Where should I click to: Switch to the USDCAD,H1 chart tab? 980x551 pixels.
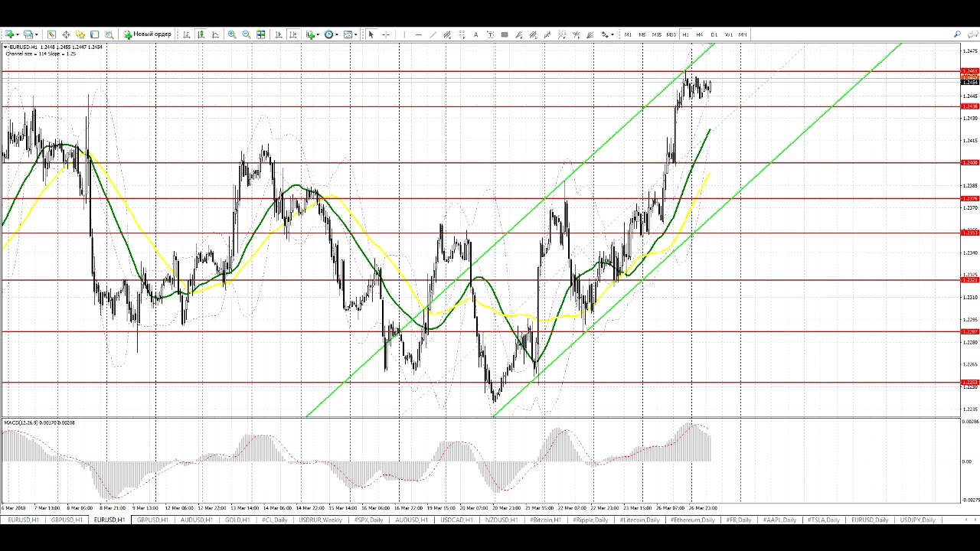[457, 520]
